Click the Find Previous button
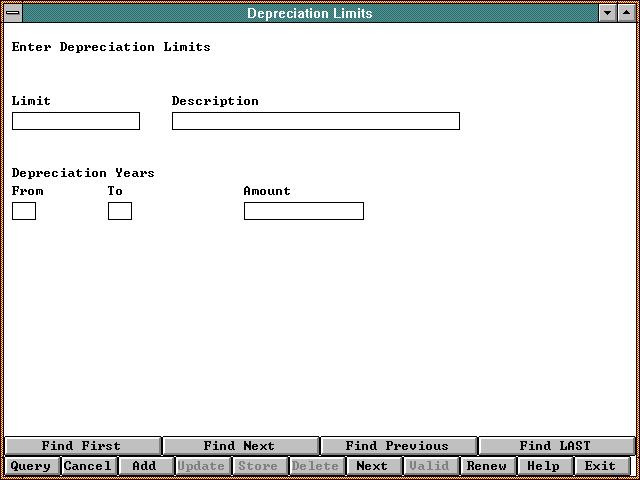This screenshot has width=640, height=480. 398,446
